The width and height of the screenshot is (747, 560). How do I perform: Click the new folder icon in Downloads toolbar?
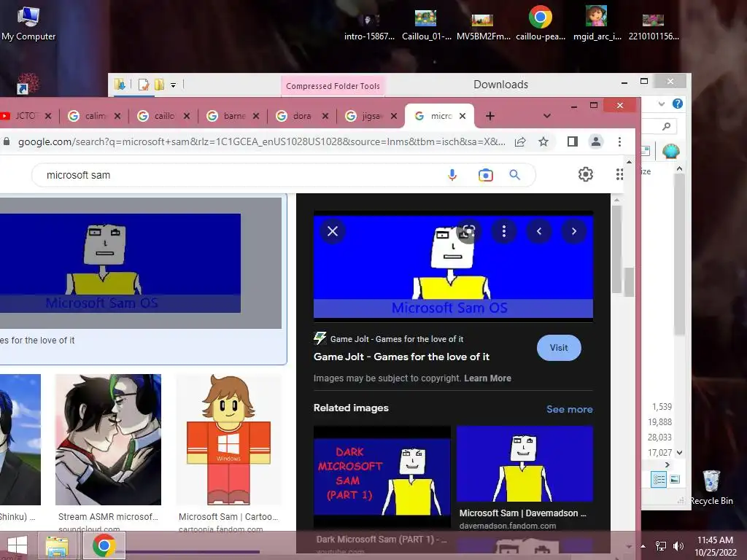coord(159,85)
